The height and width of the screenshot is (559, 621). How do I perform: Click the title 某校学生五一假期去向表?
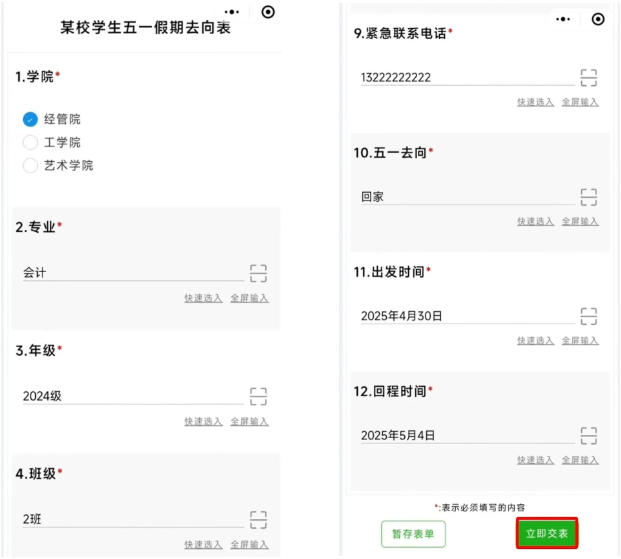(145, 28)
